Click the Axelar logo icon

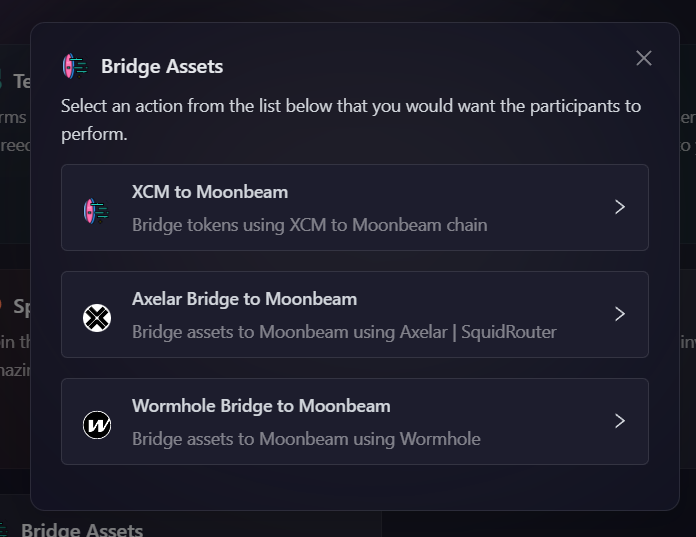[x=97, y=318]
